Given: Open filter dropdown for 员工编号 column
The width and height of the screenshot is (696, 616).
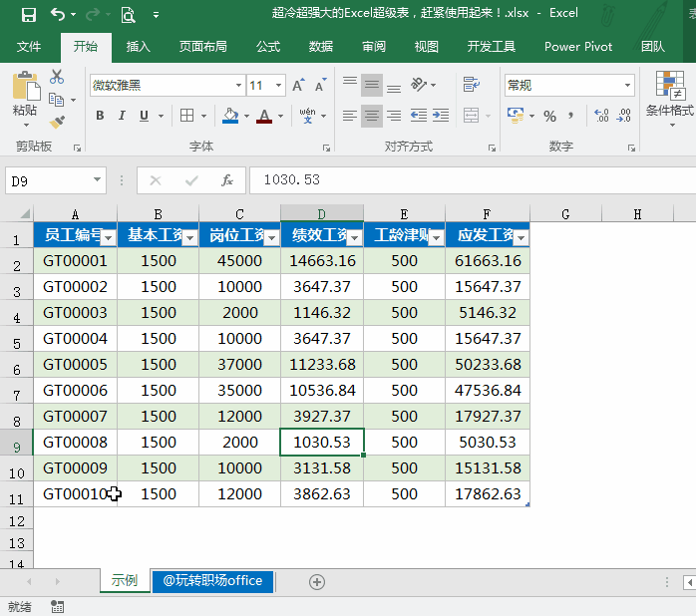Looking at the screenshot, I should pyautogui.click(x=109, y=238).
